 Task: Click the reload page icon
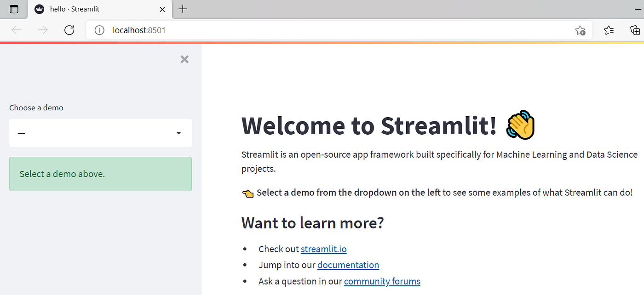[69, 30]
